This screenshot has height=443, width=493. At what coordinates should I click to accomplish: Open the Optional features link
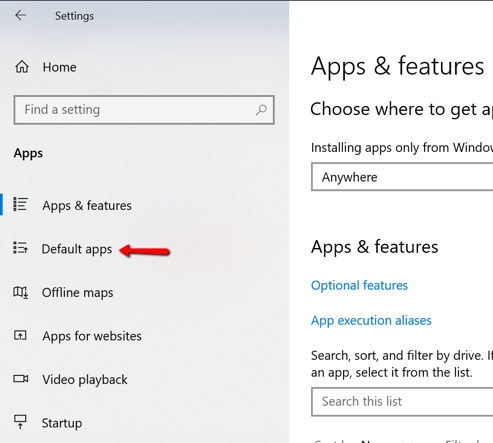[x=359, y=286]
